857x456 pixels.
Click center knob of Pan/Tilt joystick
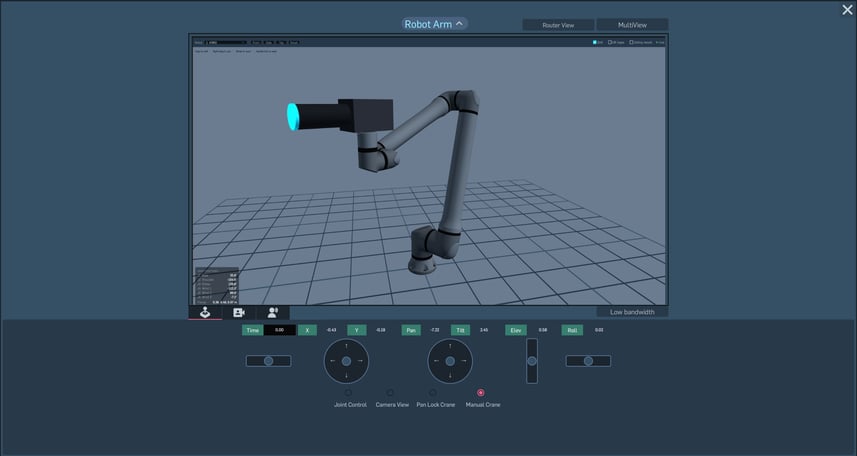point(450,361)
